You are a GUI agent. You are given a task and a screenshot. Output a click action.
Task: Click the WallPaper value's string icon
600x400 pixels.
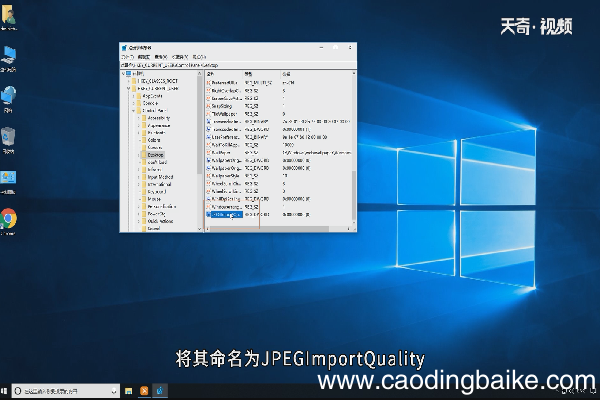[x=209, y=152]
